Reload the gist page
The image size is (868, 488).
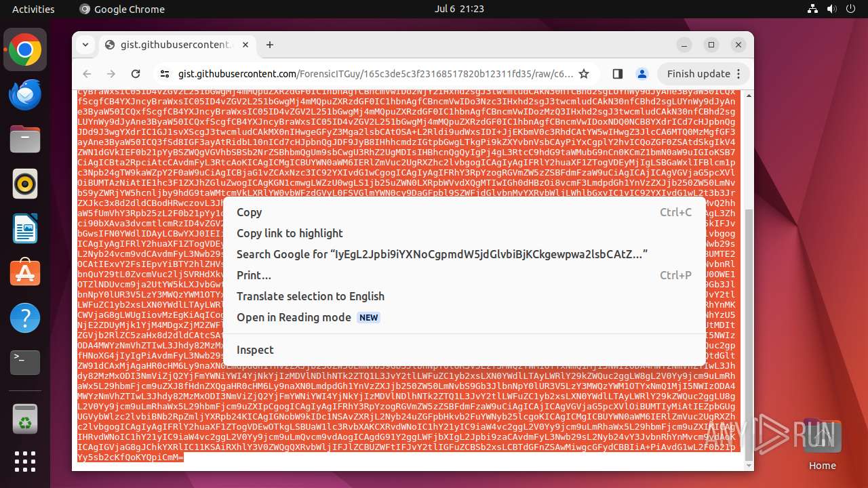click(136, 74)
